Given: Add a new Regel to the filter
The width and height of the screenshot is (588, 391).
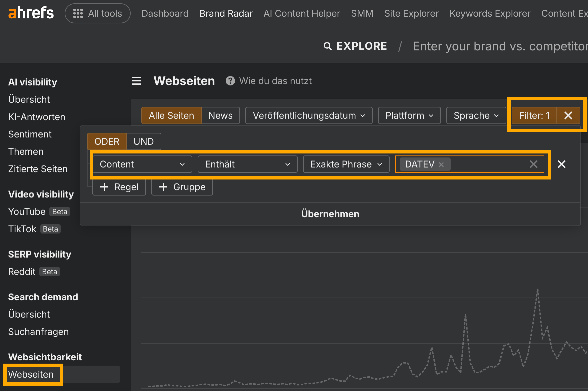Looking at the screenshot, I should pyautogui.click(x=119, y=187).
